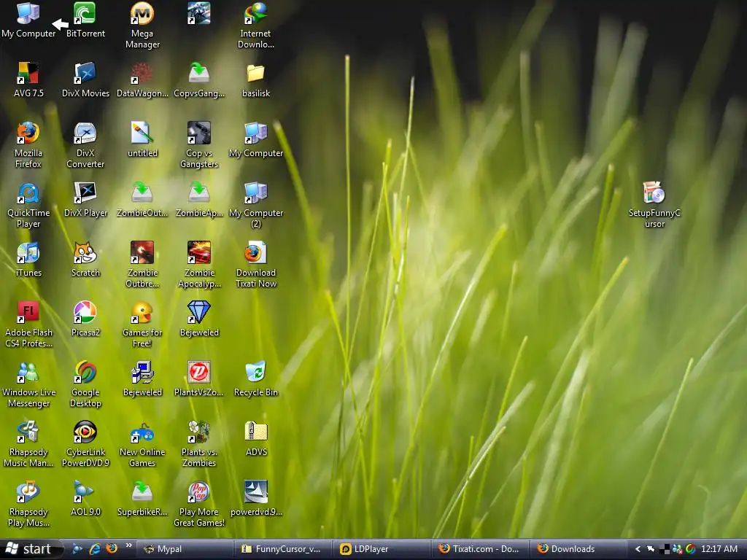Screen dimensions: 747x560
Task: Switch to the Tixati.com taskbar window
Action: 481,549
